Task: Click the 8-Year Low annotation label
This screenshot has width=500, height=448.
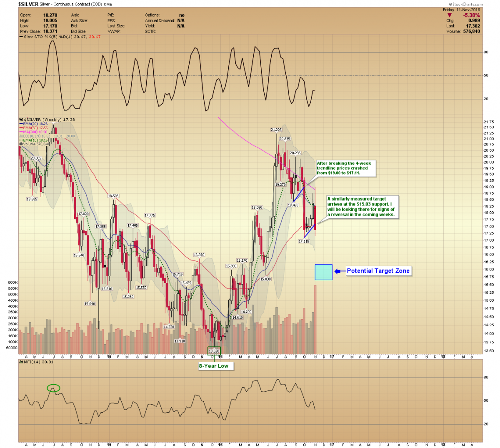Action: [x=213, y=366]
